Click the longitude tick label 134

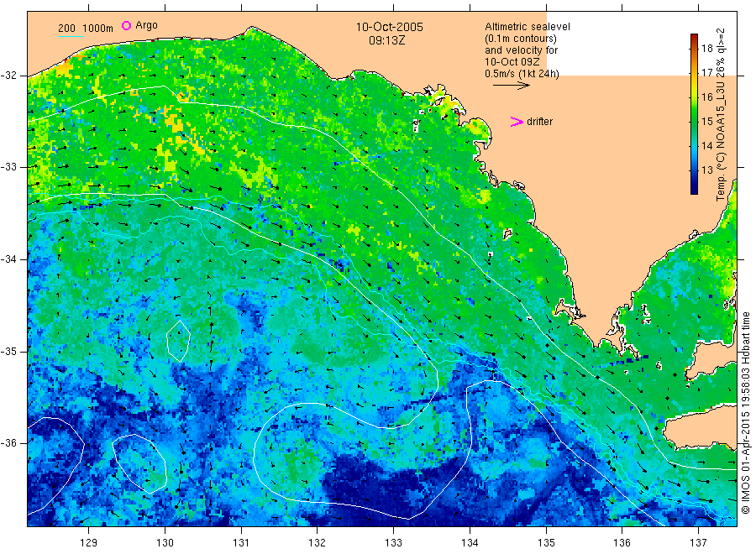click(470, 543)
